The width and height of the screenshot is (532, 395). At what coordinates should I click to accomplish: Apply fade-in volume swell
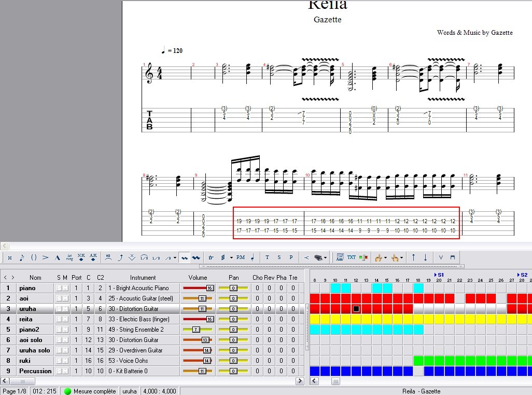click(x=306, y=258)
